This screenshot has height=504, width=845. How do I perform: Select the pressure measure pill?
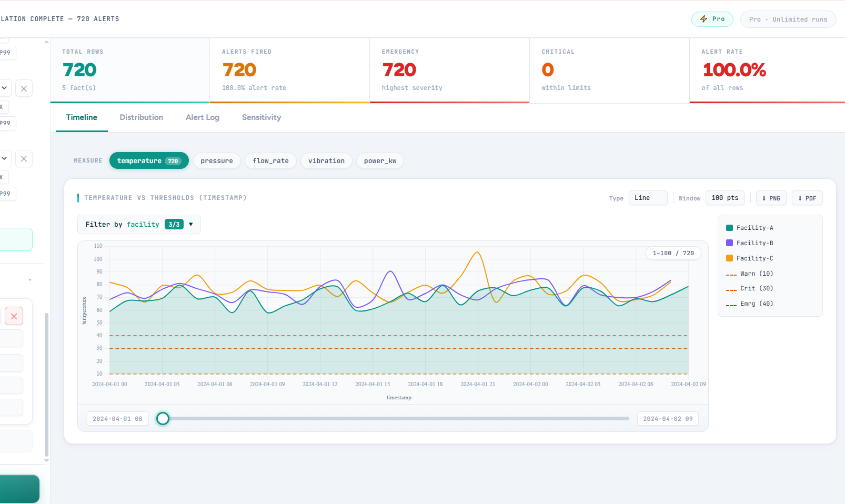point(216,160)
